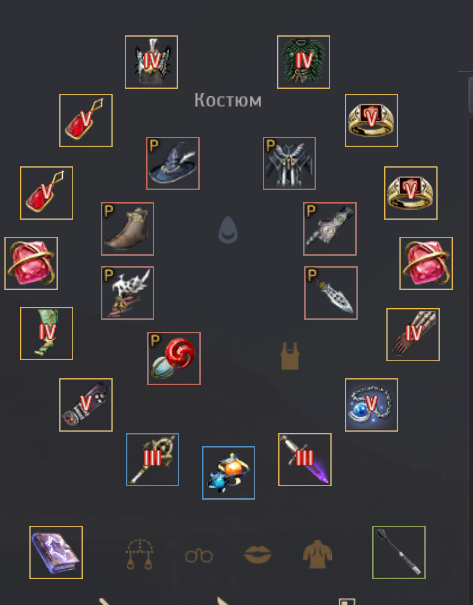
Task: Click the white feathered weapon costume slot
Action: click(127, 293)
